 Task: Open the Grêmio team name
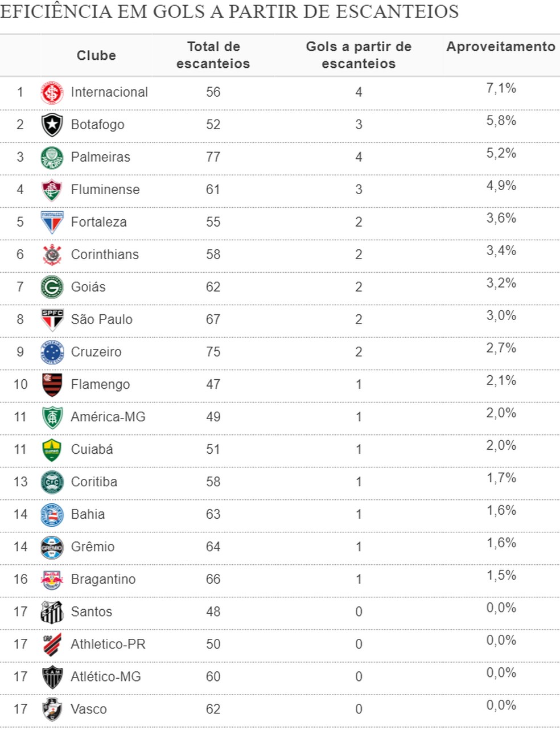[93, 547]
